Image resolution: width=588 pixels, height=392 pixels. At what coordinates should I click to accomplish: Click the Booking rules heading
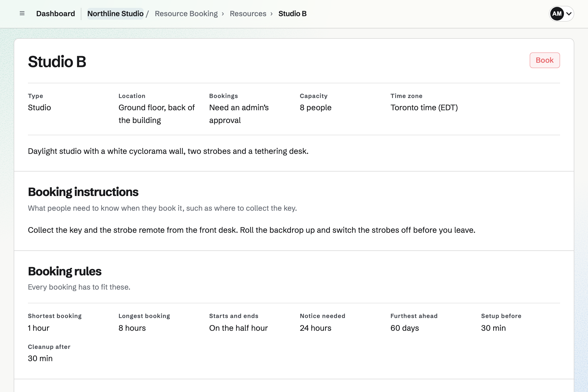click(64, 271)
